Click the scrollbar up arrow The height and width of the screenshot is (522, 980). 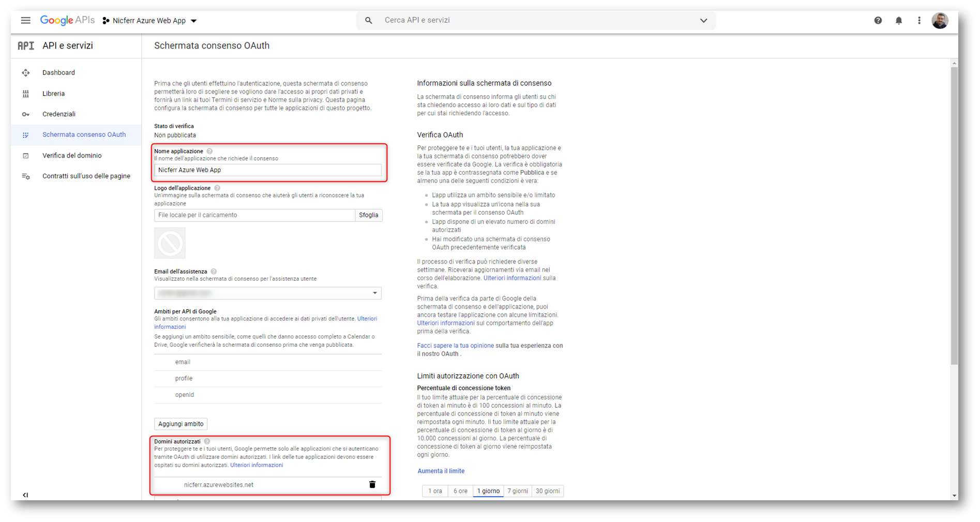coord(954,63)
